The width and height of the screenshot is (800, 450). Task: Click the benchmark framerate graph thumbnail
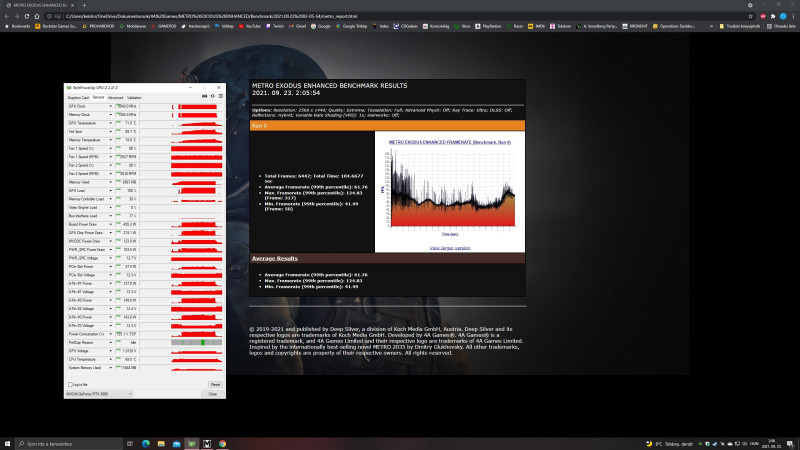click(449, 190)
